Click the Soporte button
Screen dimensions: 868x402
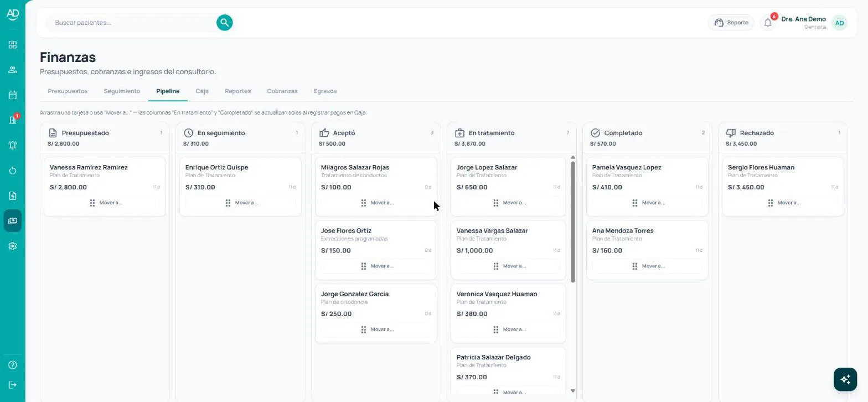click(x=731, y=23)
